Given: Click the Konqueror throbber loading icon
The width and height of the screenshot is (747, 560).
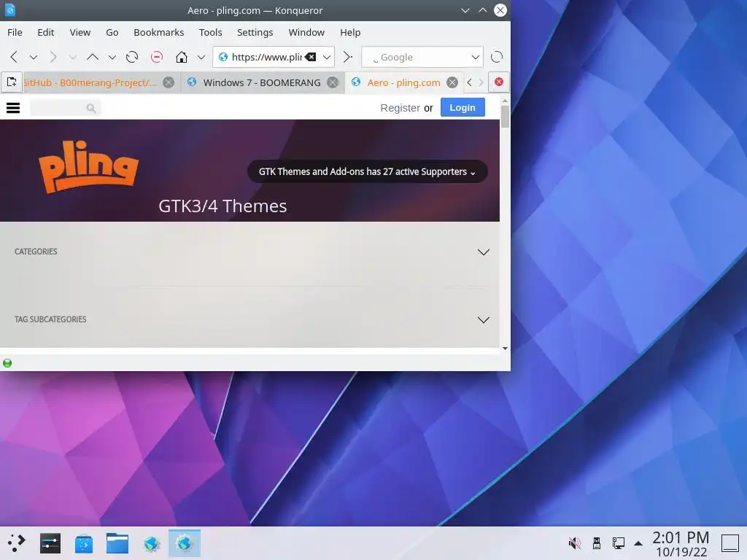Looking at the screenshot, I should (496, 57).
